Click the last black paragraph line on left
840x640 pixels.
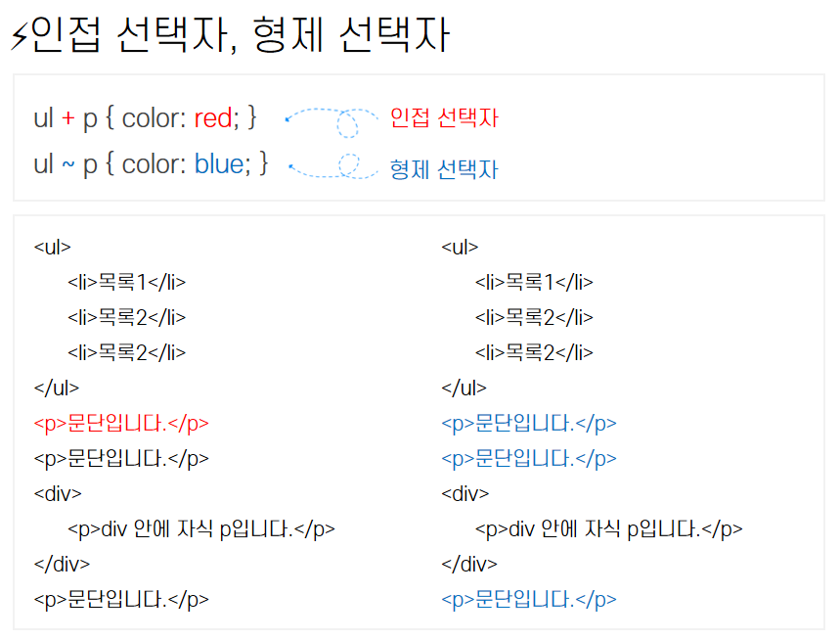pos(121,599)
